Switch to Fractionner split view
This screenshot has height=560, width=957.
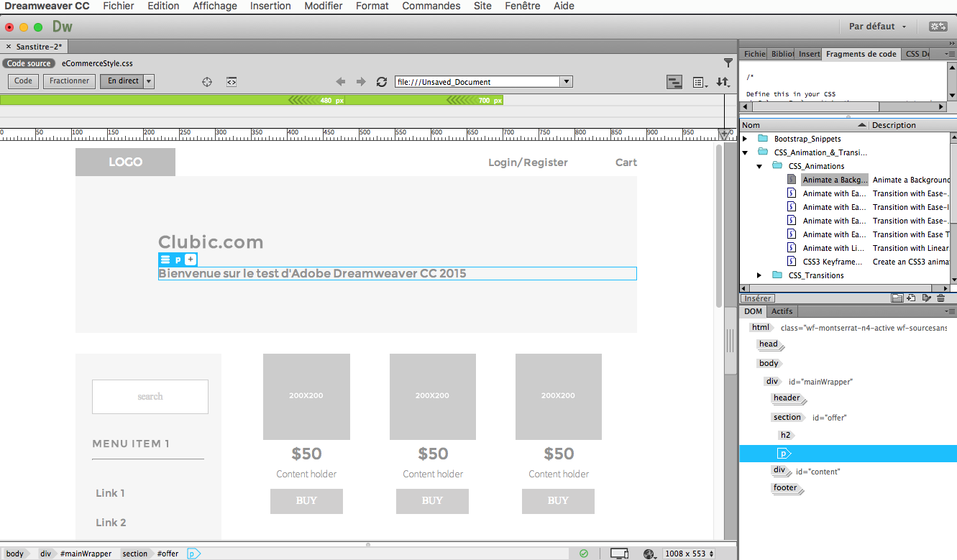coord(69,81)
